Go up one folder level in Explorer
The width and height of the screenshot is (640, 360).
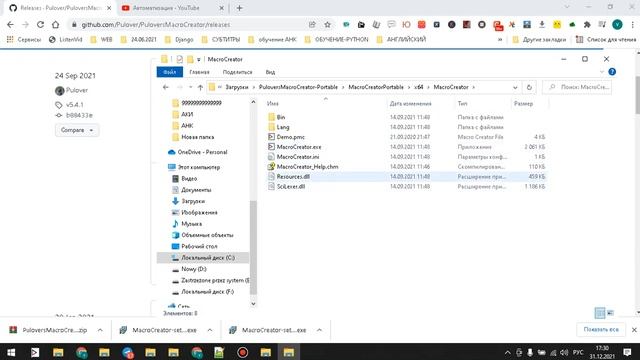pos(200,87)
